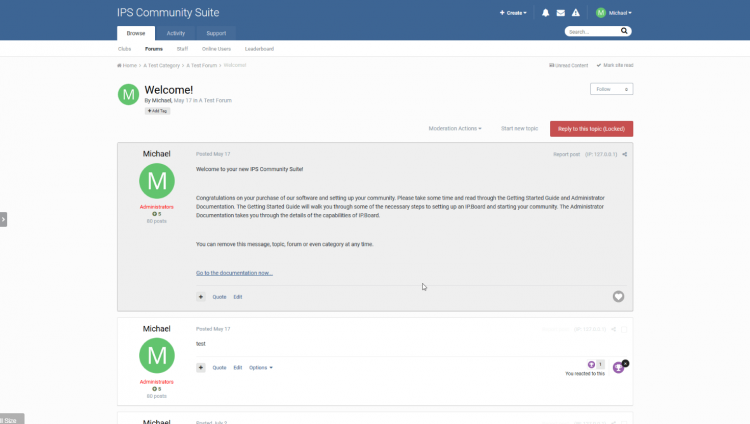Open the Follow dropdown
The image size is (750, 424).
pos(611,89)
